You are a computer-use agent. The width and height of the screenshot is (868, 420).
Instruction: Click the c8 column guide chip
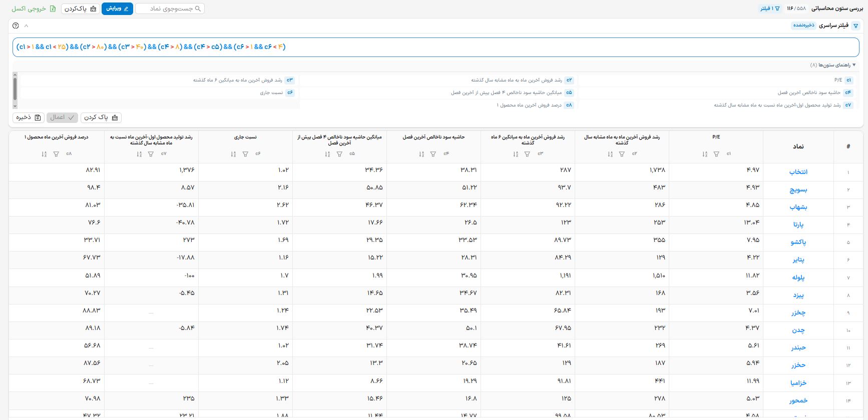pyautogui.click(x=569, y=105)
